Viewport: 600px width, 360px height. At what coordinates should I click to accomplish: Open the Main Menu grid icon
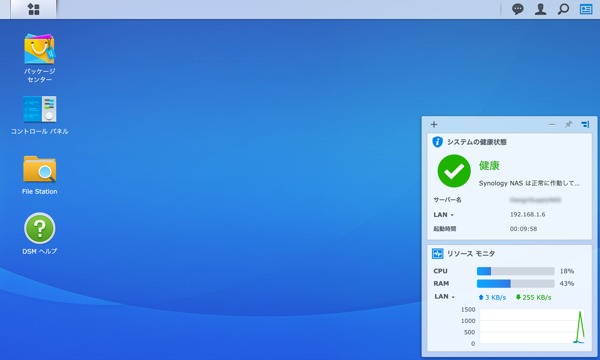pyautogui.click(x=34, y=9)
